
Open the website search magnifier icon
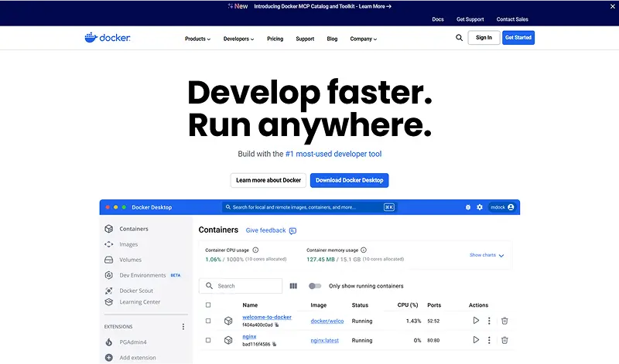[x=459, y=38]
